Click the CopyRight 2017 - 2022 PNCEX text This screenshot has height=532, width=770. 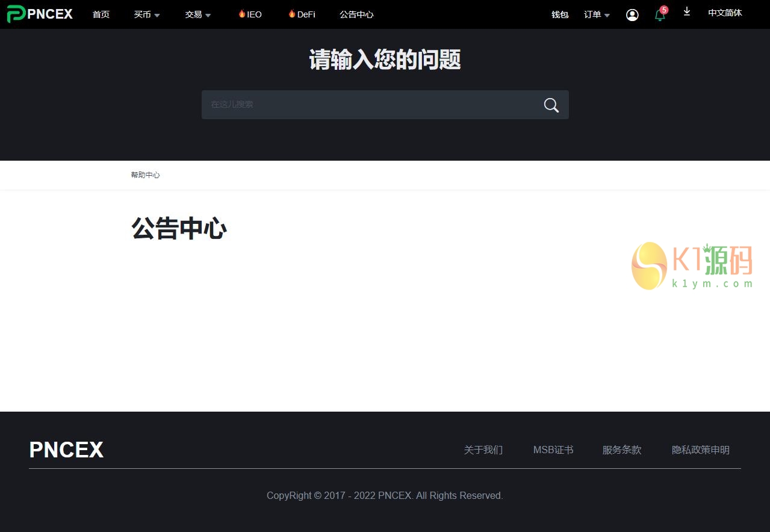(385, 496)
